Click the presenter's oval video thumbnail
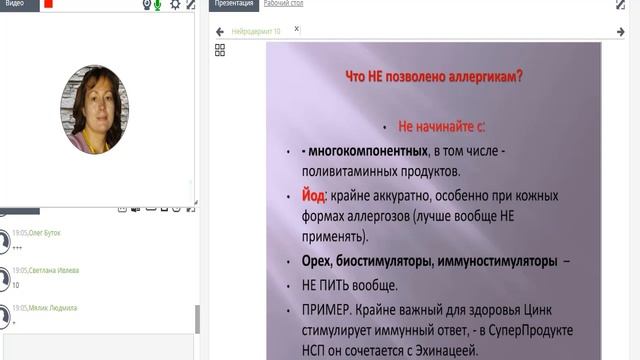 pos(95,109)
